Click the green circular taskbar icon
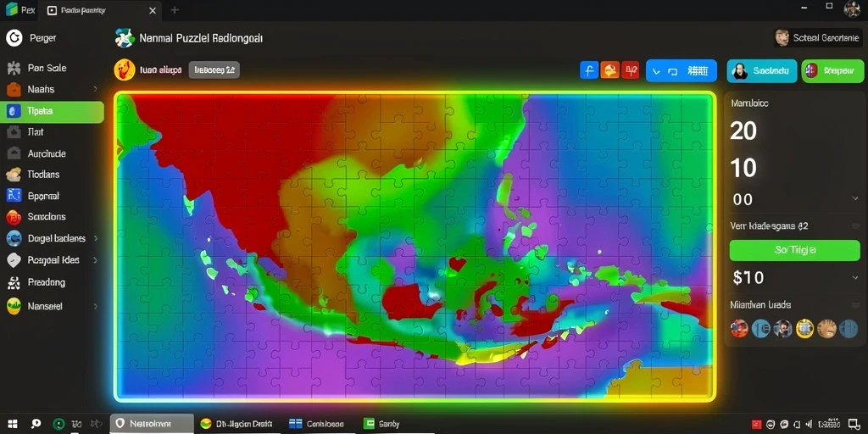The height and width of the screenshot is (434, 868). [x=58, y=424]
